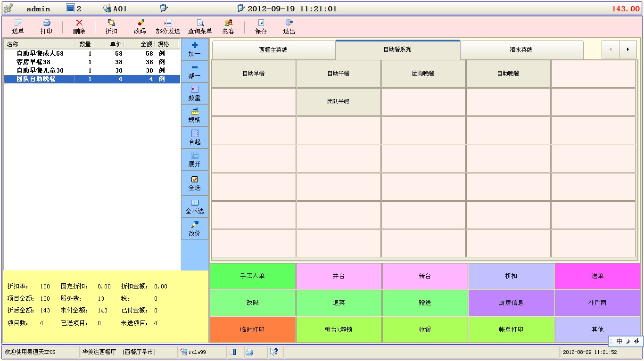Switch to the 西餐主菜牌 tab

tap(273, 49)
